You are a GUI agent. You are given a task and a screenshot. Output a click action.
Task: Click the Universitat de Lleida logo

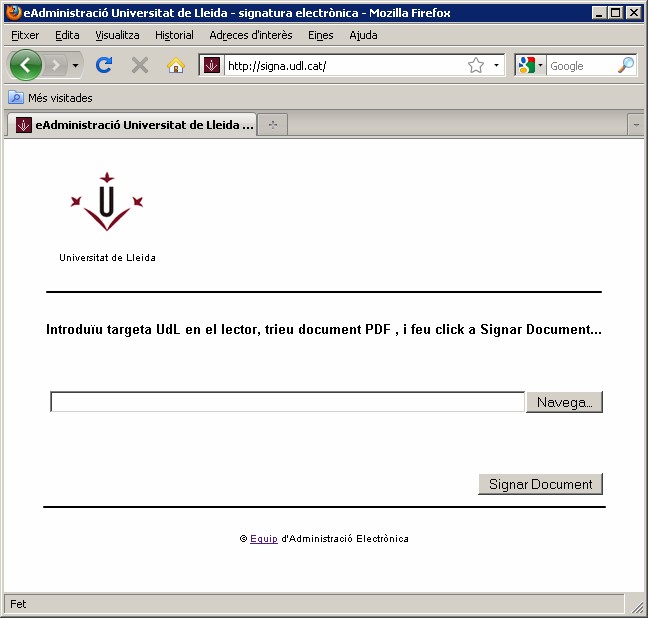(107, 217)
